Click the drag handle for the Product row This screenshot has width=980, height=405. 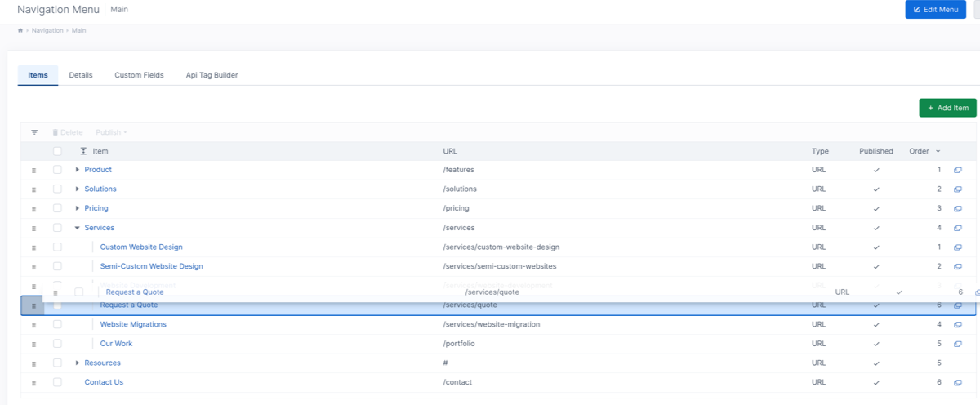[34, 170]
